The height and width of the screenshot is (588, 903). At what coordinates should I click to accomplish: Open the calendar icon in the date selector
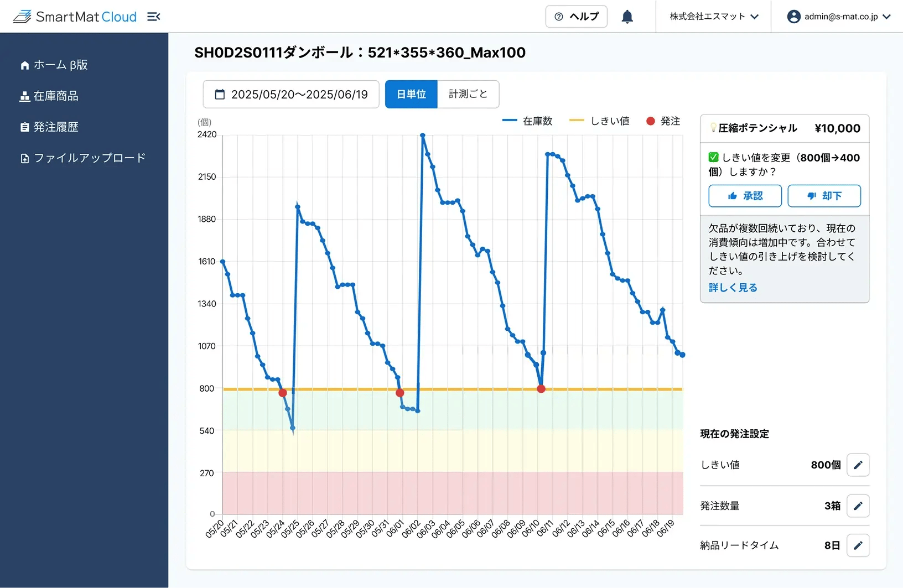[x=220, y=94]
